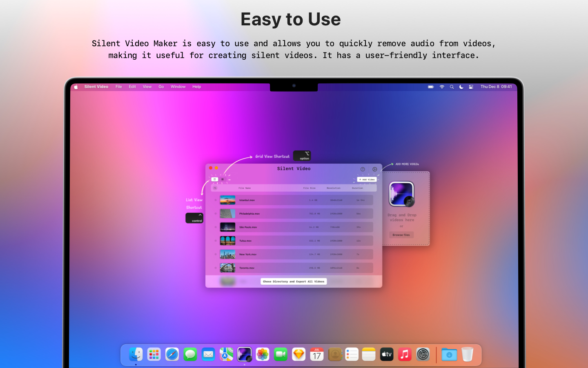This screenshot has width=588, height=368.
Task: Open the help question mark icon
Action: (x=363, y=169)
